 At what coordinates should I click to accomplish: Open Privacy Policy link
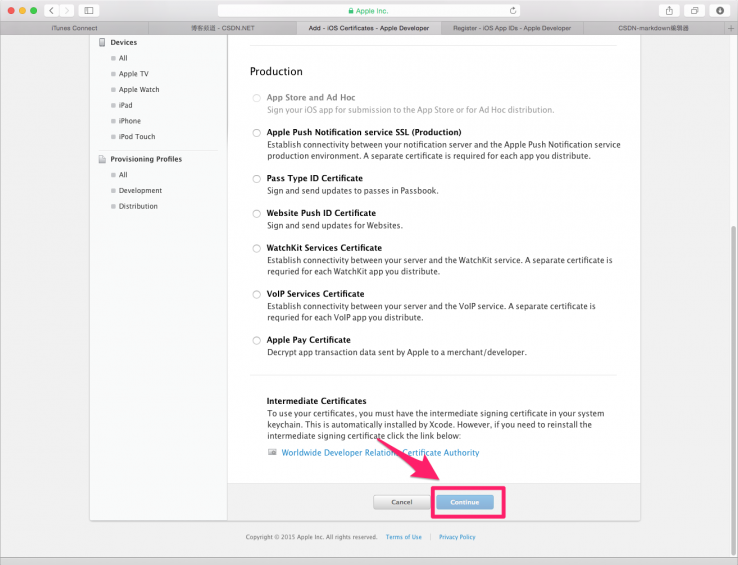457,537
